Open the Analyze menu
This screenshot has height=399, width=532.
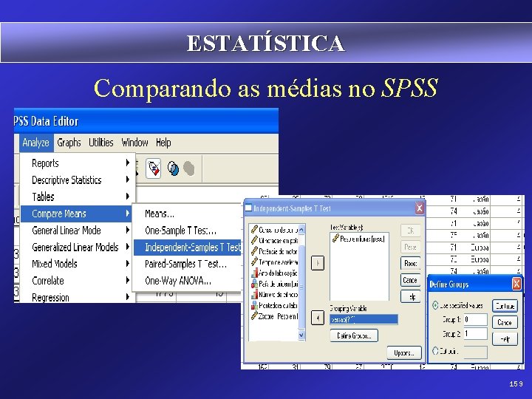click(x=36, y=143)
